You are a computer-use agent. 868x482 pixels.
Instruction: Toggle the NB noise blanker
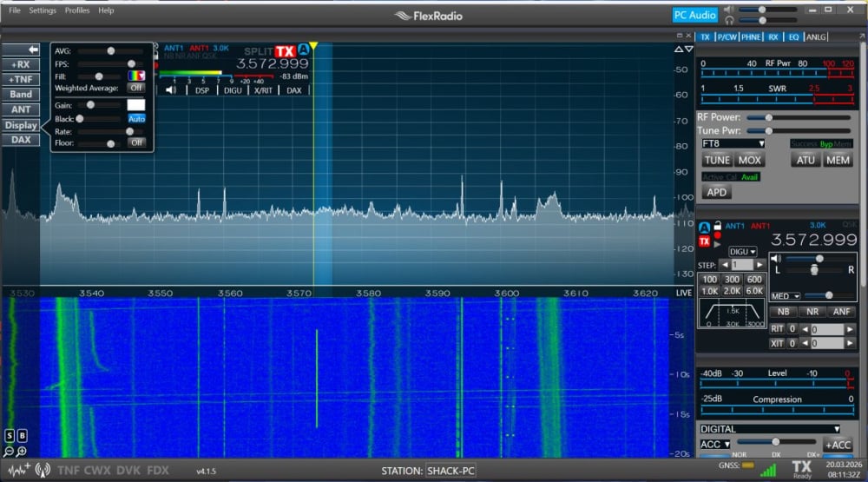[783, 312]
